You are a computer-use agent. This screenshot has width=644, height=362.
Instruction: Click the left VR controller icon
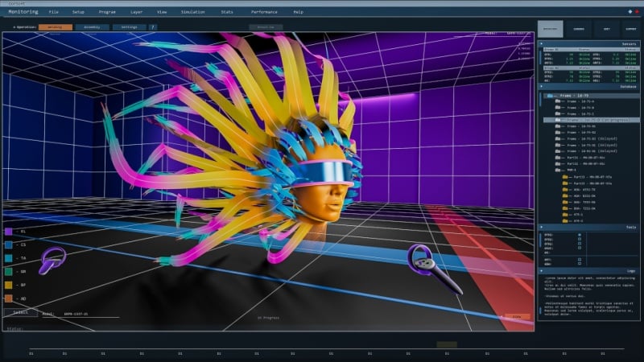click(x=52, y=260)
